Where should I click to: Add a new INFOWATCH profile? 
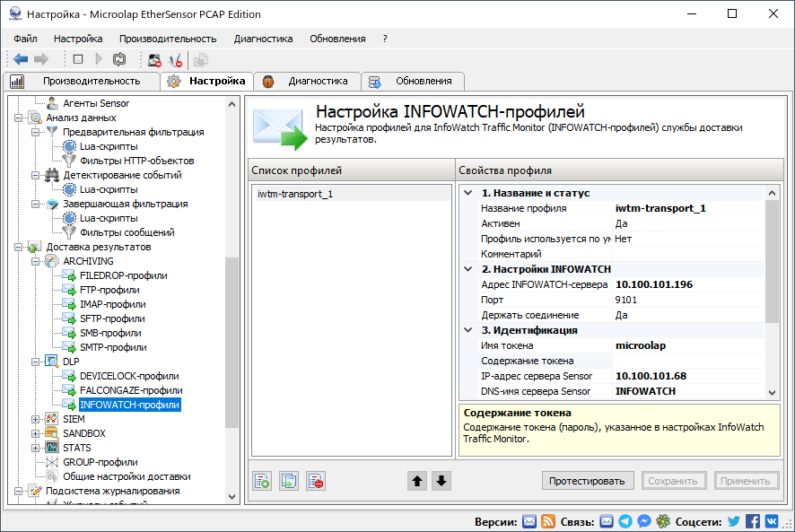pos(261,481)
